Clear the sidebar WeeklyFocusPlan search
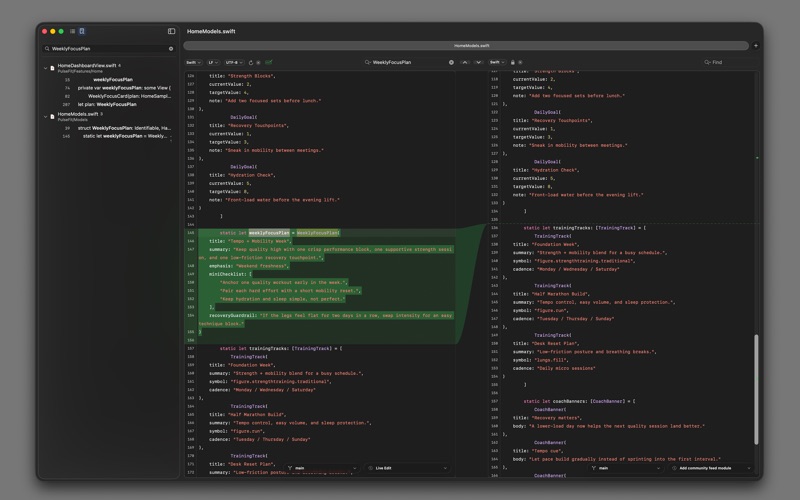The height and width of the screenshot is (500, 800). [x=171, y=48]
